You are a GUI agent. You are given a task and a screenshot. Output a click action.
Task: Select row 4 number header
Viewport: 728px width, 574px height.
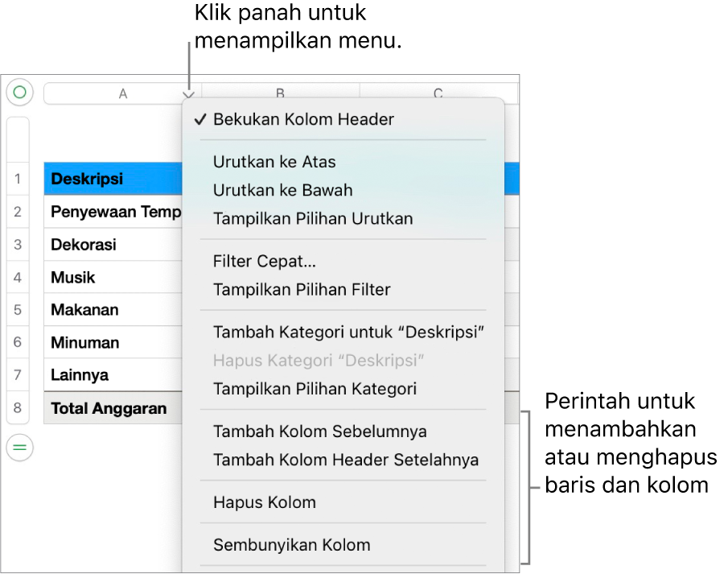[18, 277]
